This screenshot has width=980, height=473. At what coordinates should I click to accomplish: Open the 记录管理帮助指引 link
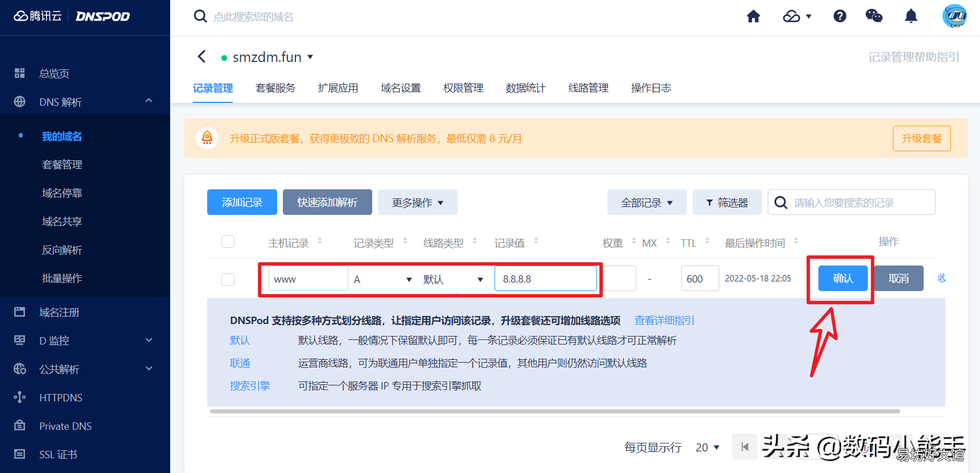pyautogui.click(x=913, y=57)
